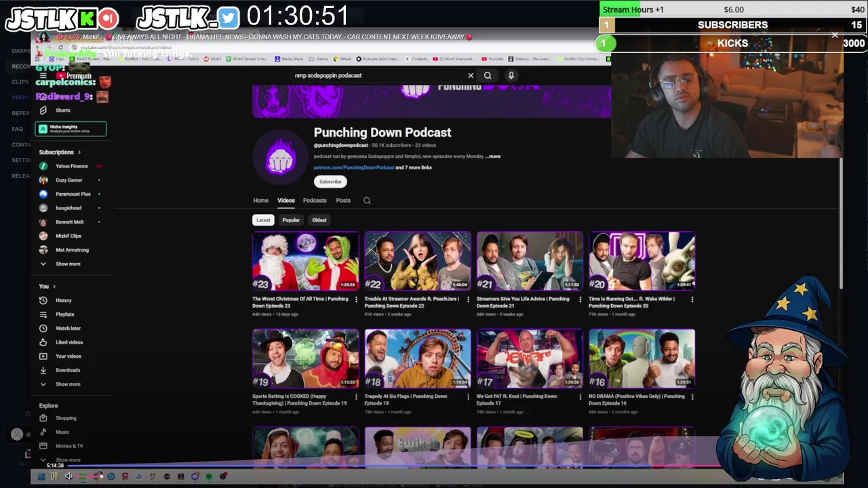The width and height of the screenshot is (868, 488).
Task: Open 'The Worst Christmas Of All Time' title
Action: click(300, 302)
